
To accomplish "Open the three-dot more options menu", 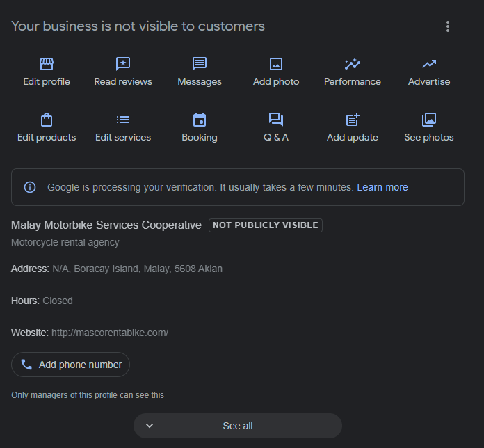I will (448, 26).
